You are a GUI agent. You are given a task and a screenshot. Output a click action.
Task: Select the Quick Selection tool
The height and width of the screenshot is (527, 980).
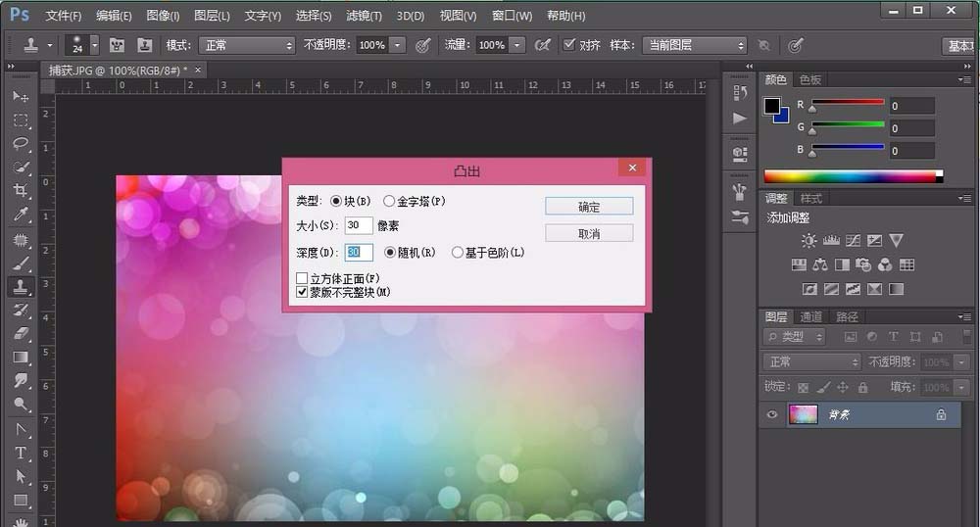[20, 168]
